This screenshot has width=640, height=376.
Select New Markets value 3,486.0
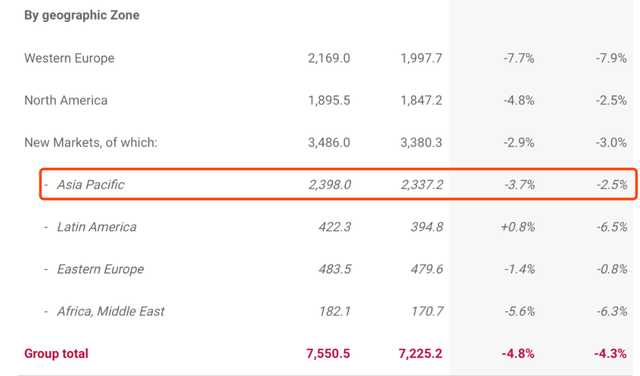[x=329, y=142]
